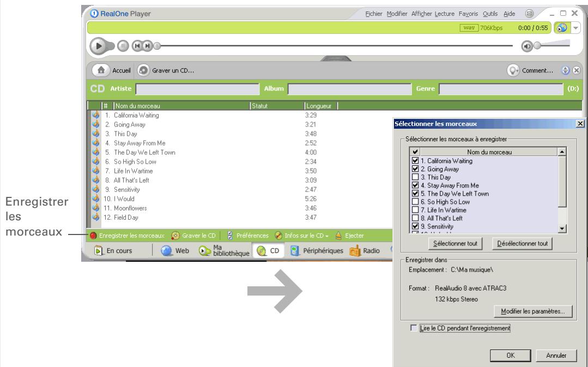
Task: Close the Accueil toolbar panel
Action: click(x=577, y=70)
